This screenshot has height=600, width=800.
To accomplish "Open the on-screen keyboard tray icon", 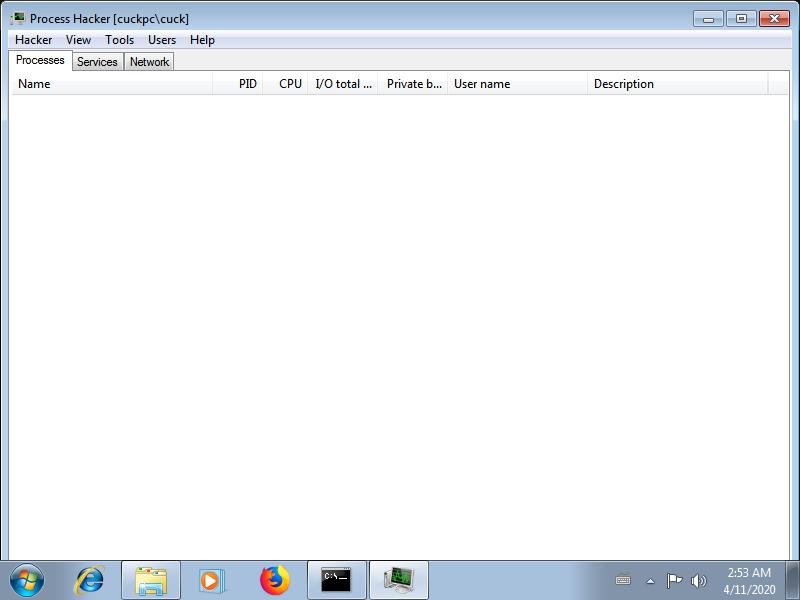I will coord(623,580).
